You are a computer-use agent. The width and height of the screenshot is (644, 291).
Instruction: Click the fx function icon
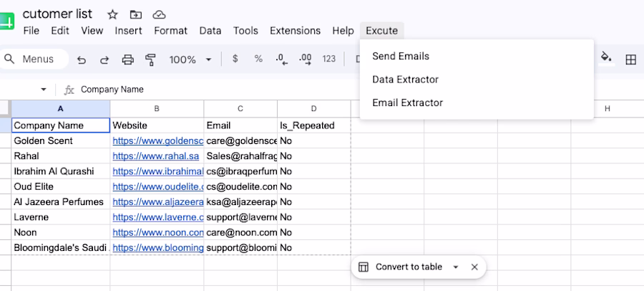69,90
